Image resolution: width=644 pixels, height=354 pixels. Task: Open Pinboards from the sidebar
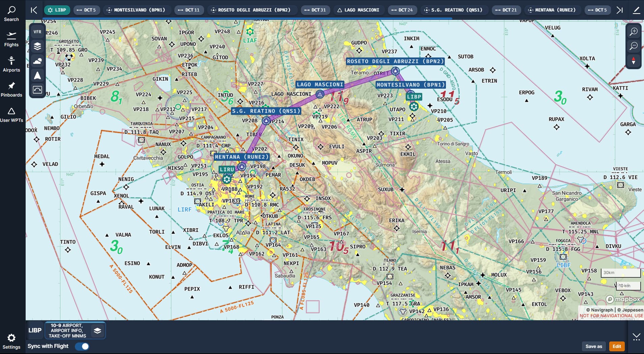(x=11, y=89)
